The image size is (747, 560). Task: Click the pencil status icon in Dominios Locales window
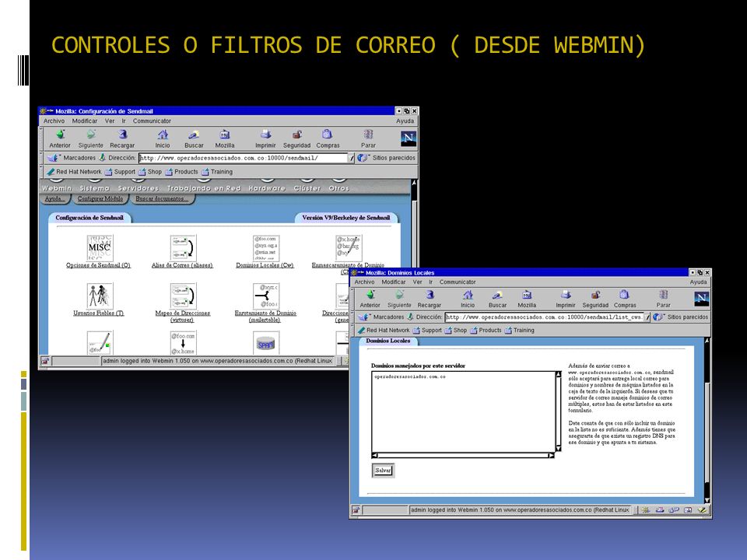pos(702,510)
